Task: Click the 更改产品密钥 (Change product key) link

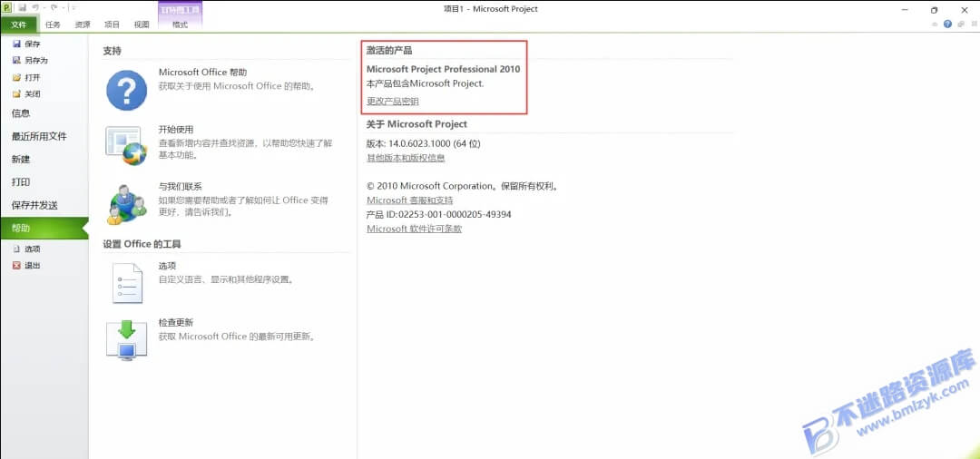Action: [x=393, y=102]
